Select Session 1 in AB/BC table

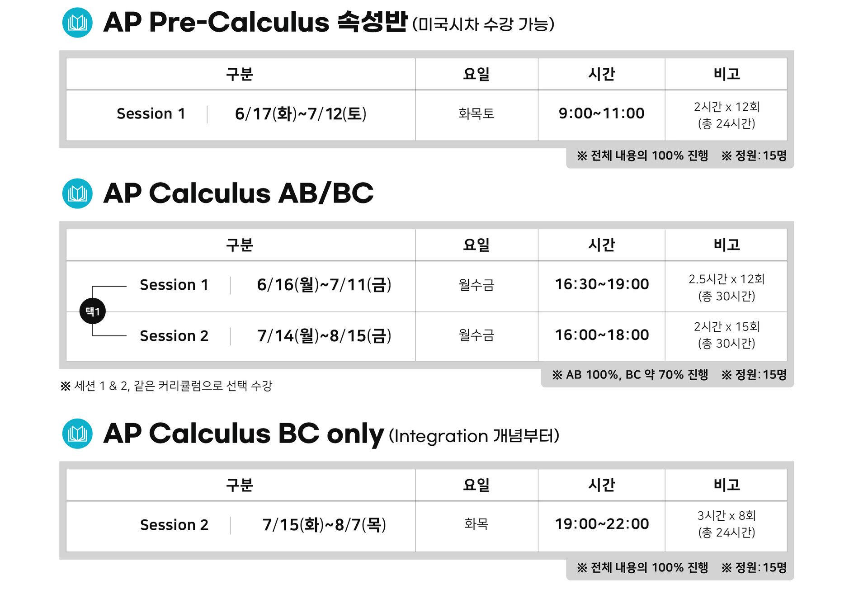(174, 285)
